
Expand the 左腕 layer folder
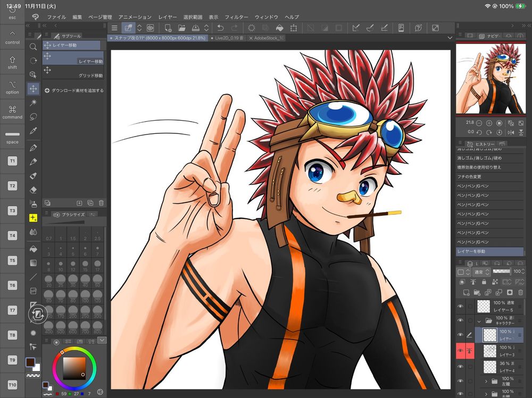[486, 382]
